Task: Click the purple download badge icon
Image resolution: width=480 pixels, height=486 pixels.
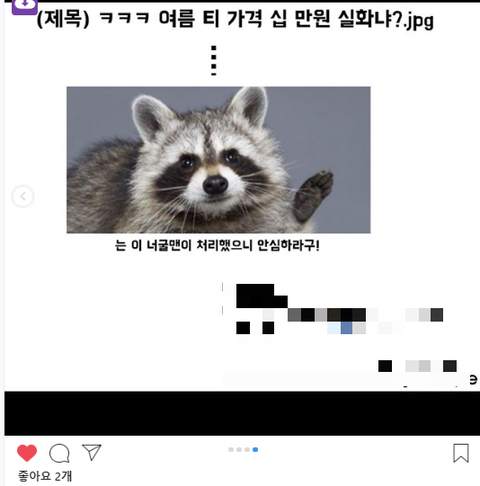Action: (x=24, y=7)
